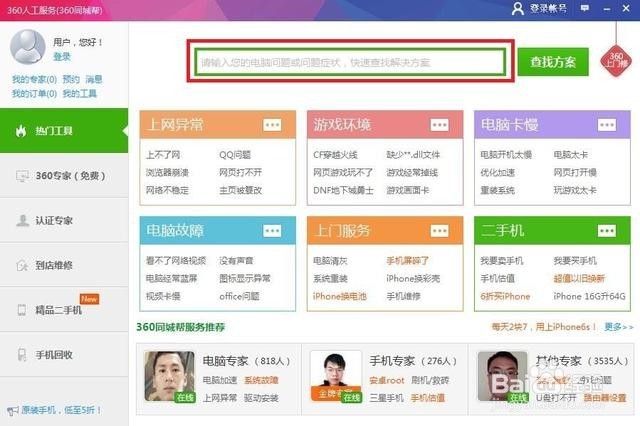Click the 电脑专家 expert photo

(x=170, y=376)
